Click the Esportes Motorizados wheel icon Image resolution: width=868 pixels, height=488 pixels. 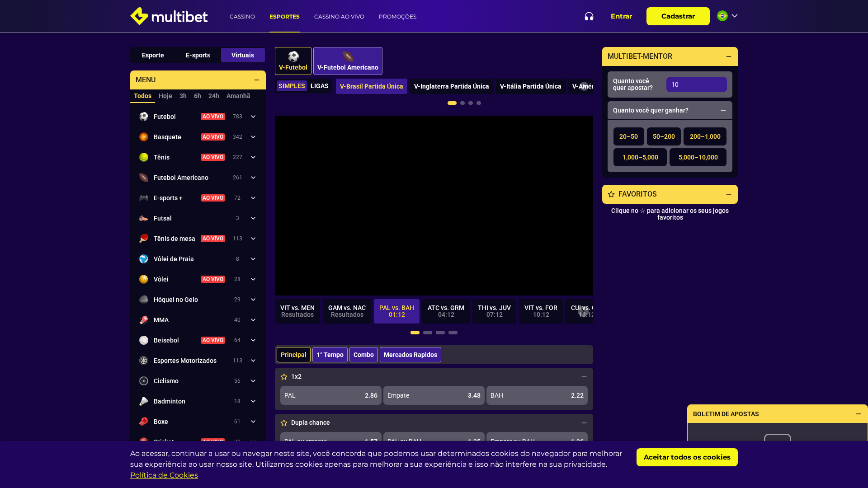coord(144,361)
